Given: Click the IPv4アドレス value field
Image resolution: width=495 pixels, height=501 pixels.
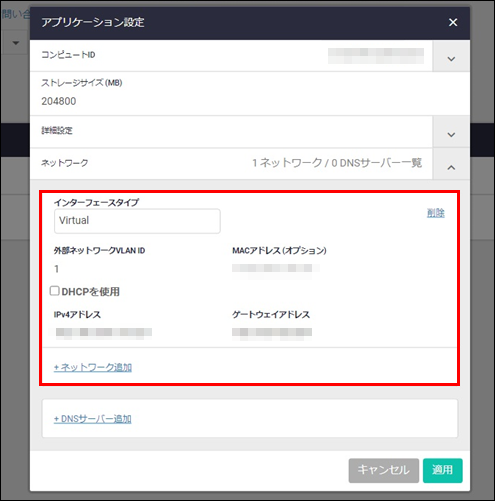Looking at the screenshot, I should click(104, 332).
